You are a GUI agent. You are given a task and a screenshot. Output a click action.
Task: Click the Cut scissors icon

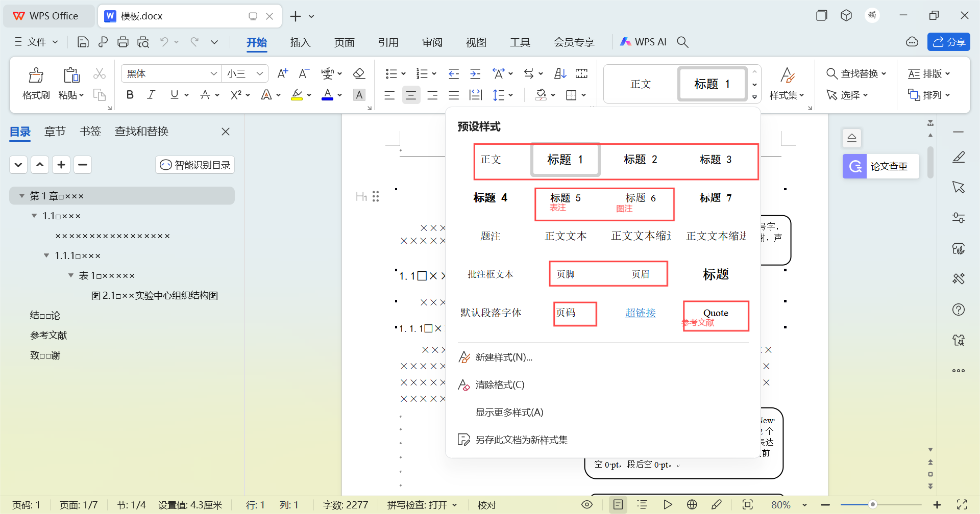(100, 74)
